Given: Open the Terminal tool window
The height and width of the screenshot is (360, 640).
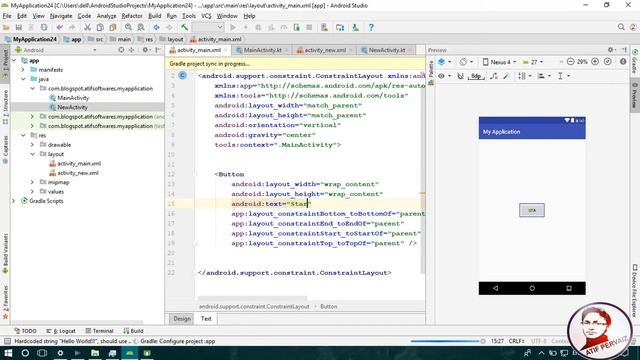Looking at the screenshot, I should 99,331.
